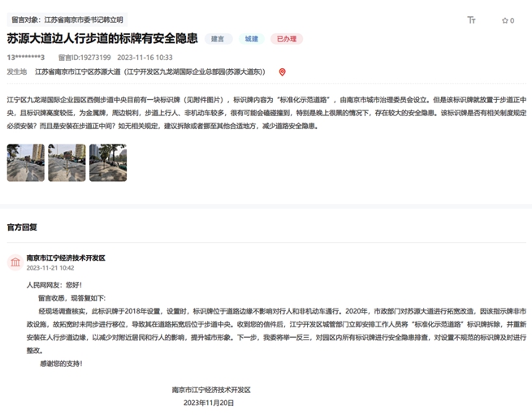Click the 留言对象 recipient label

click(67, 19)
